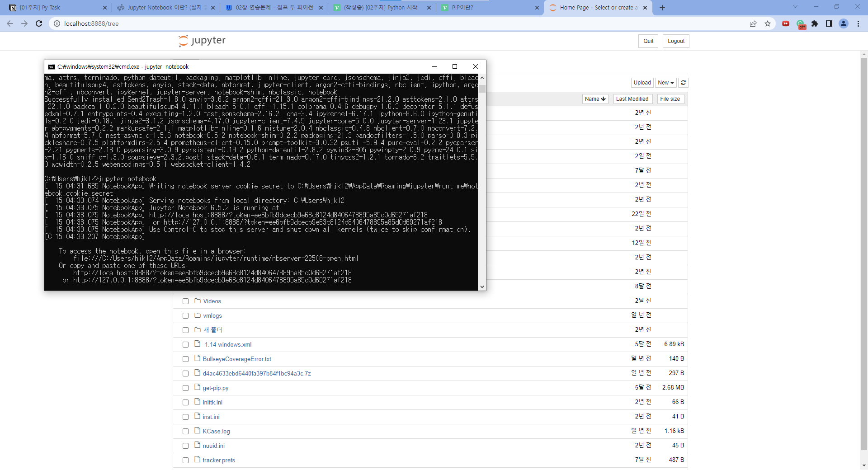Close the Home Page Jupyter tab
This screenshot has width=868, height=470.
(645, 8)
